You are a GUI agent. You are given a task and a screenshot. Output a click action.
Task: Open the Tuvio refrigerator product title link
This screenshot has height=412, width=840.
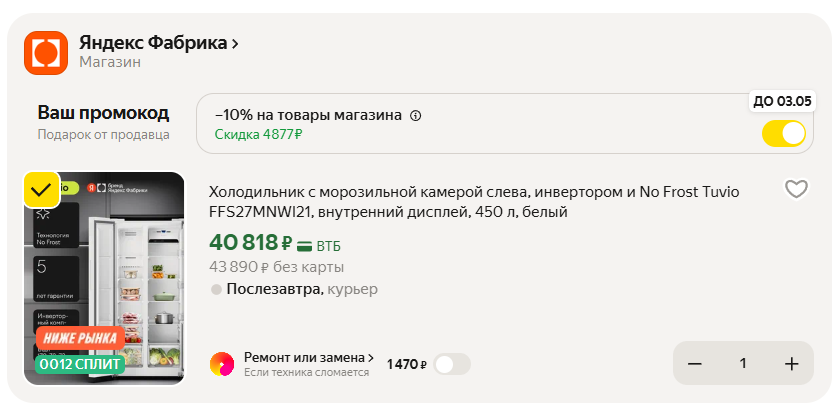click(474, 202)
